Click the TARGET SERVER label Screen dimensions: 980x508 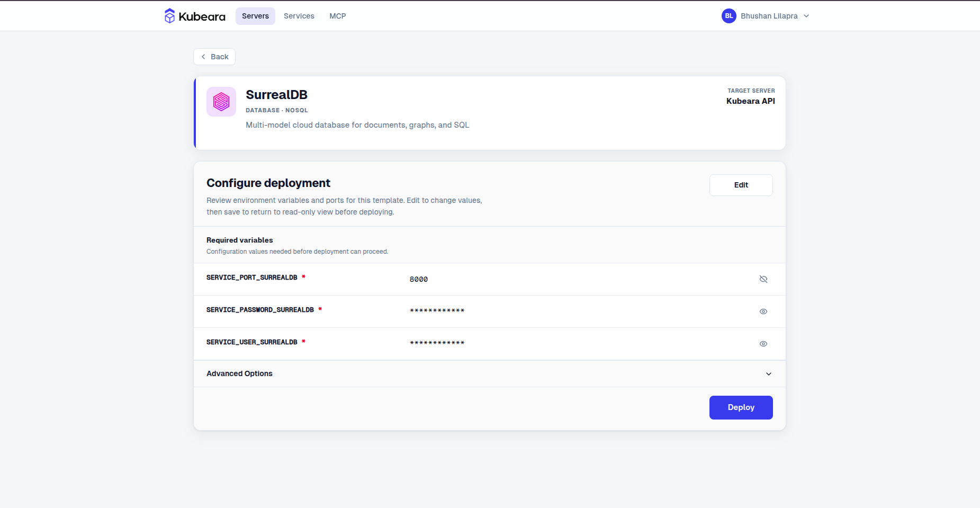click(751, 91)
